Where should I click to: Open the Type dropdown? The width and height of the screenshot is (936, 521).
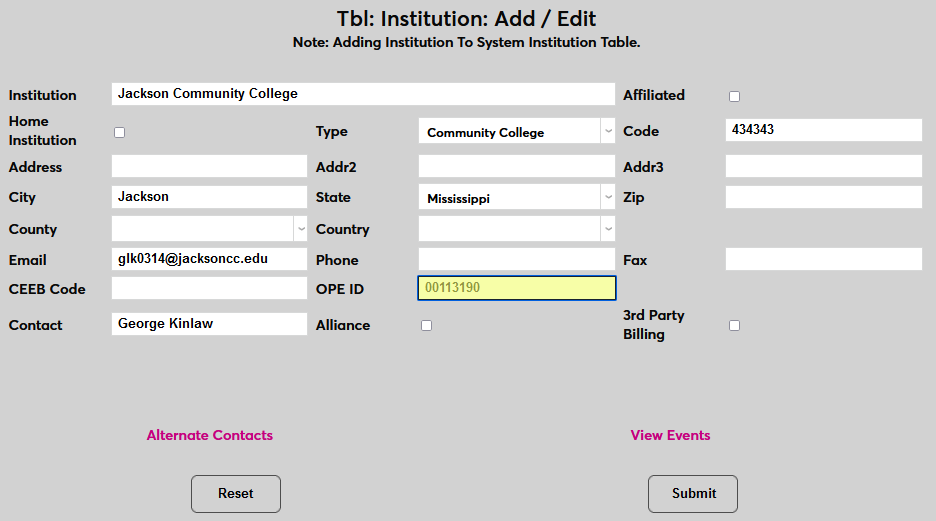[516, 132]
